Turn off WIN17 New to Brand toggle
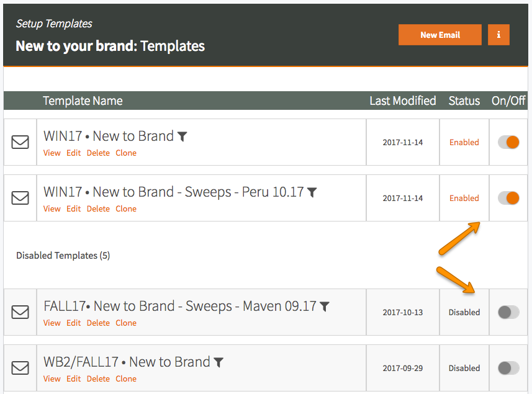532x394 pixels. pos(508,142)
